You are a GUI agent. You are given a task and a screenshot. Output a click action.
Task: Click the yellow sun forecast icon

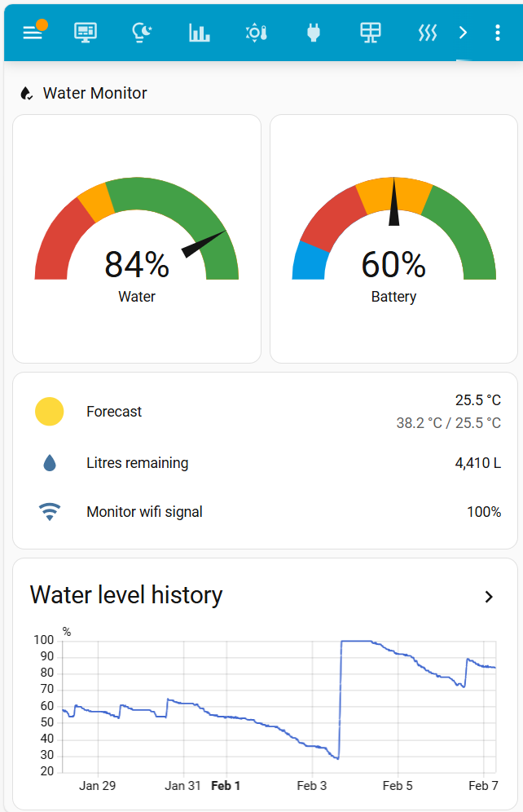point(50,412)
